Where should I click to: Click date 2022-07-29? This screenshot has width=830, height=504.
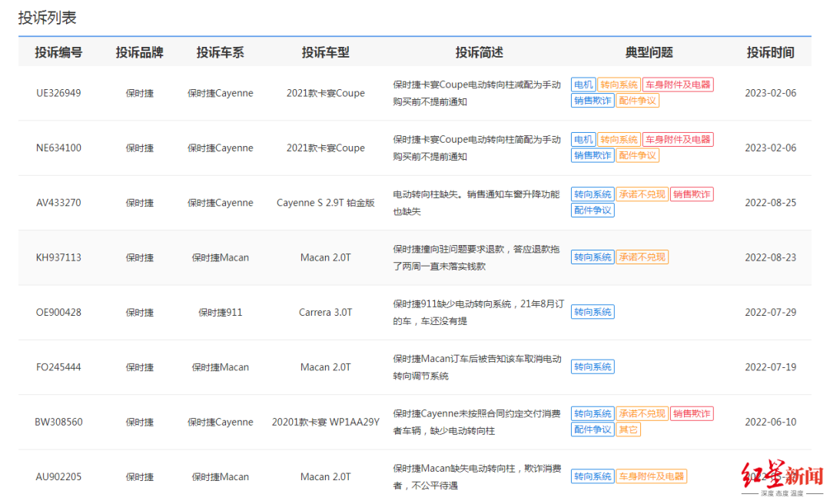(x=770, y=313)
